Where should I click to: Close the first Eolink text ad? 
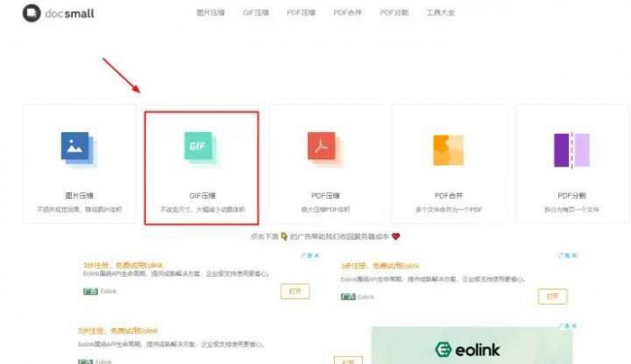(316, 255)
